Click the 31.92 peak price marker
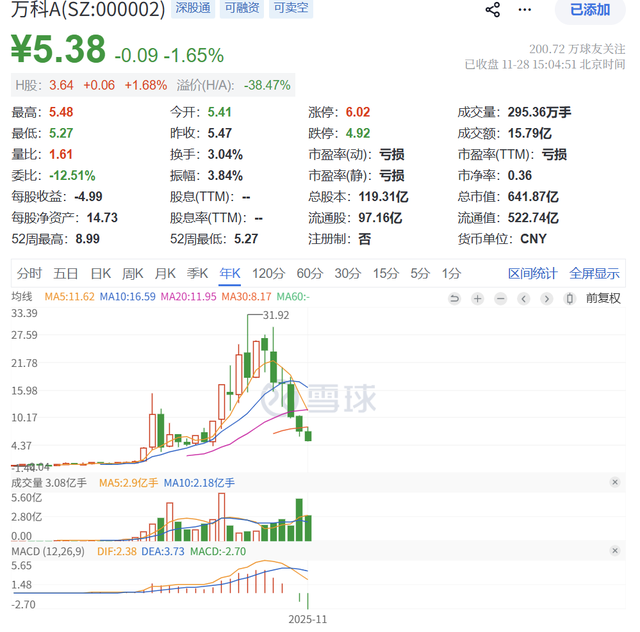 point(276,315)
